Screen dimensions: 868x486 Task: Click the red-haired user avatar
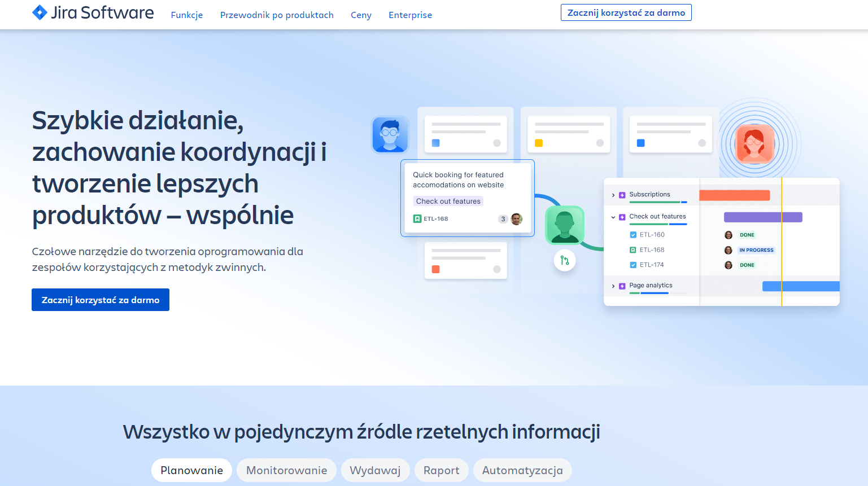tap(754, 144)
